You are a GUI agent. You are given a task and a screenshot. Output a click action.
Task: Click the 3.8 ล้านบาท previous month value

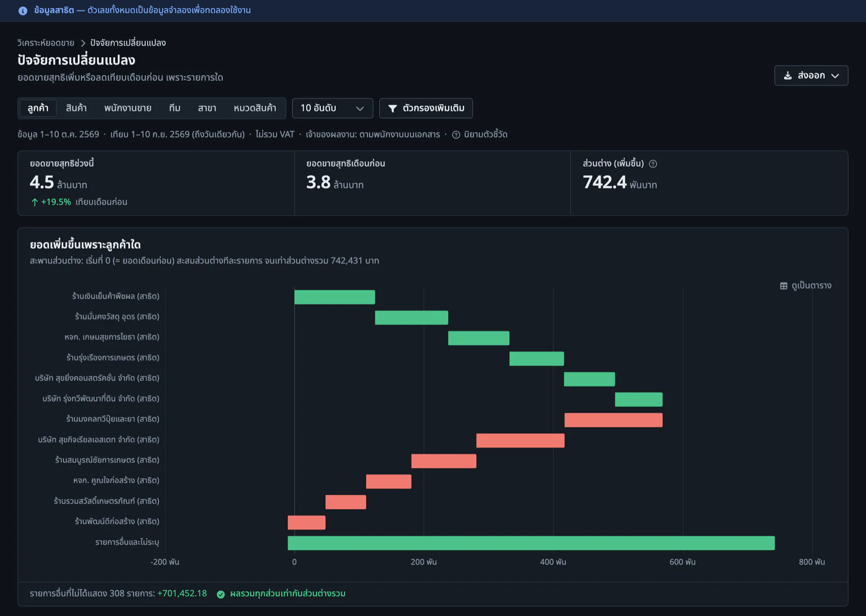click(335, 182)
